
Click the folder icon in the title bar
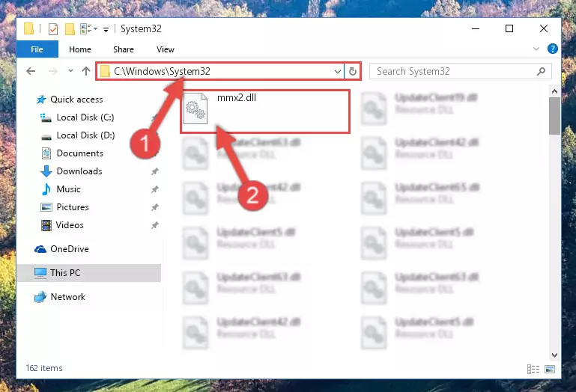coord(29,28)
